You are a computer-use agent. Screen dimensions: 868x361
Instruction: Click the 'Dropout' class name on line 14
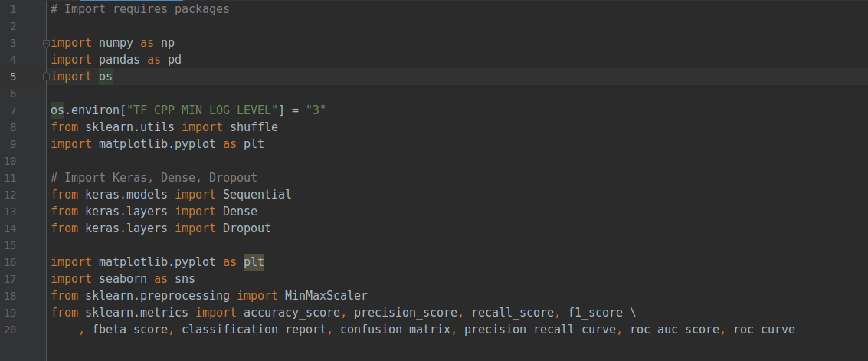[247, 228]
